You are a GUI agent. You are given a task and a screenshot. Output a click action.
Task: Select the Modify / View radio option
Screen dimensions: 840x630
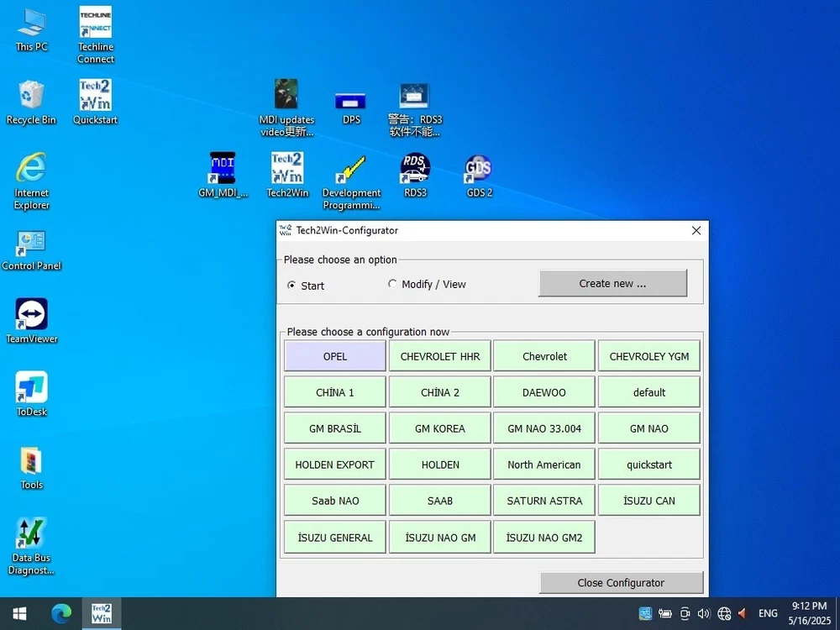392,284
